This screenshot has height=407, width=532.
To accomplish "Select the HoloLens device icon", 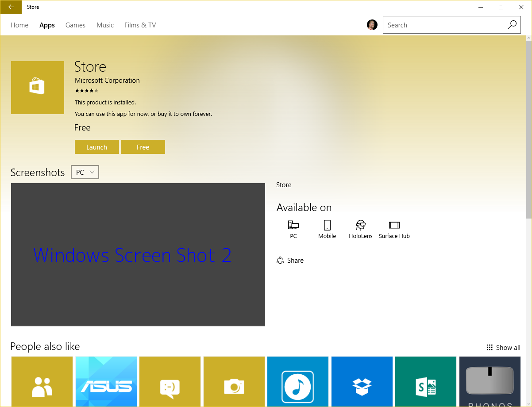I will pyautogui.click(x=360, y=226).
